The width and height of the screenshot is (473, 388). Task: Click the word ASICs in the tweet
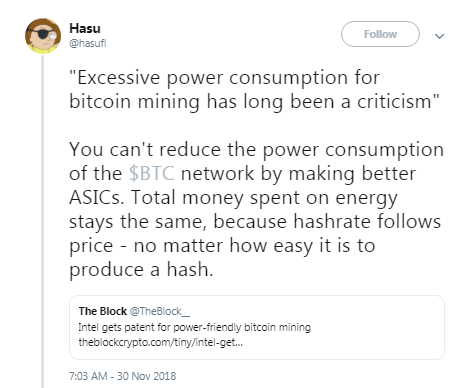click(x=97, y=197)
